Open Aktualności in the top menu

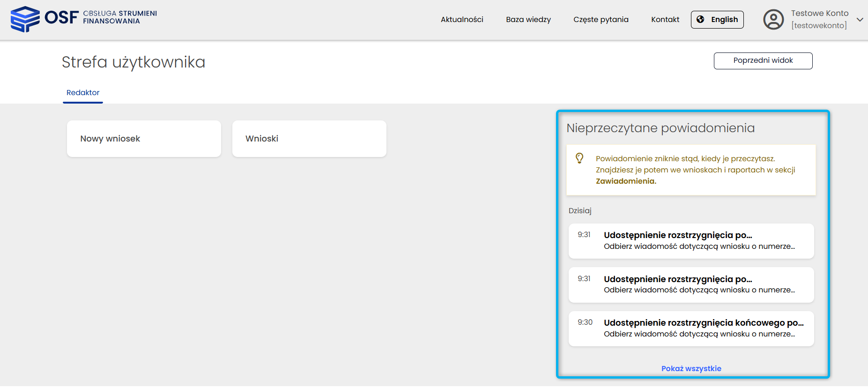[x=462, y=20]
